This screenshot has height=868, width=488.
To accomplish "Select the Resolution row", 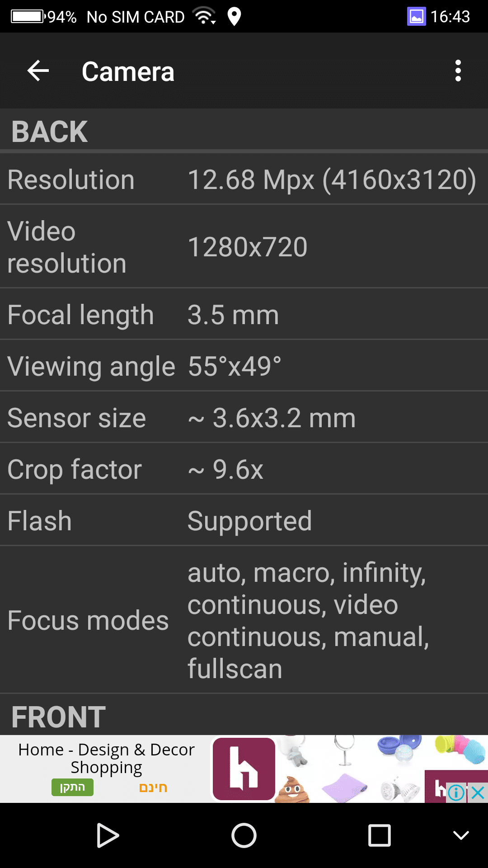I will pos(244,179).
